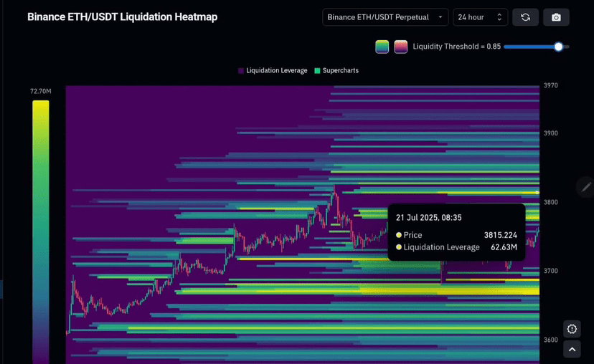Click the tooltip date 21 Jul 2025, 08:35

429,218
